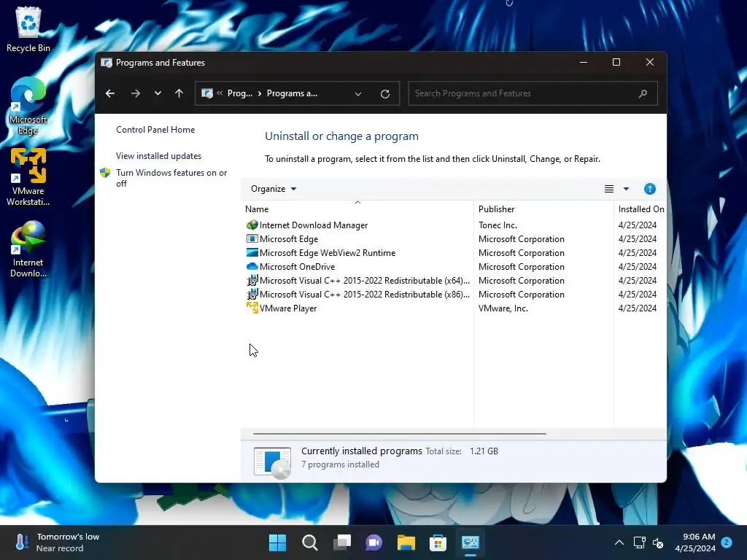The image size is (747, 560).
Task: Select Microsoft Edge WebView2 Runtime icon
Action: pos(252,252)
